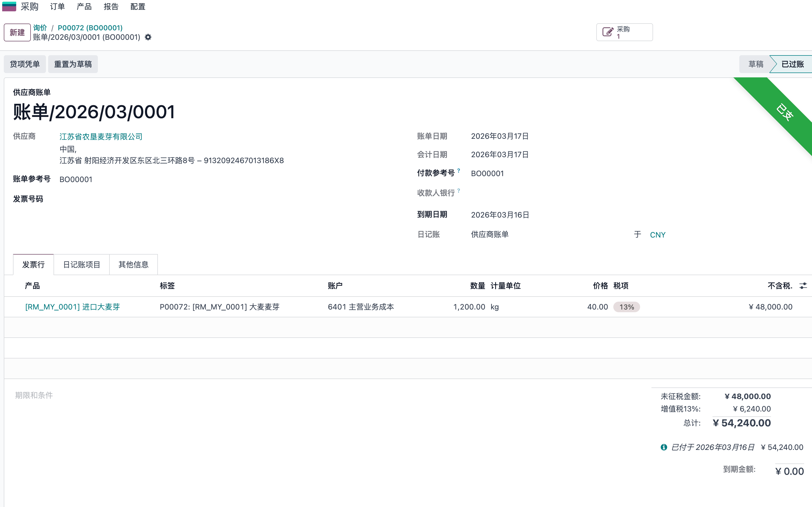Click the 产品 column header
812x507 pixels.
[x=32, y=286]
